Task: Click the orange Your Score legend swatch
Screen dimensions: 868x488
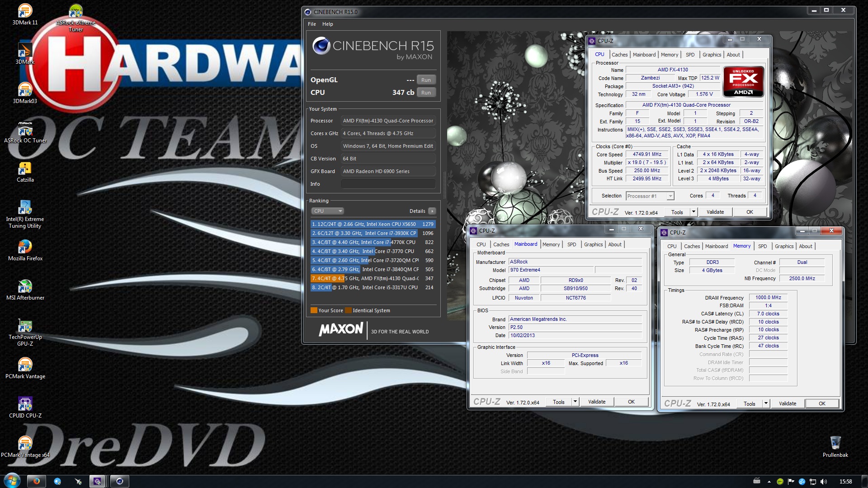Action: pyautogui.click(x=314, y=310)
